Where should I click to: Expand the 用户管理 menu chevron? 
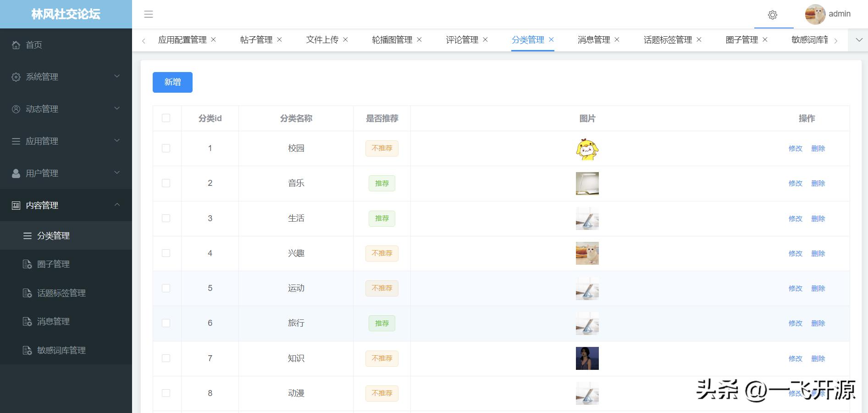pyautogui.click(x=117, y=173)
